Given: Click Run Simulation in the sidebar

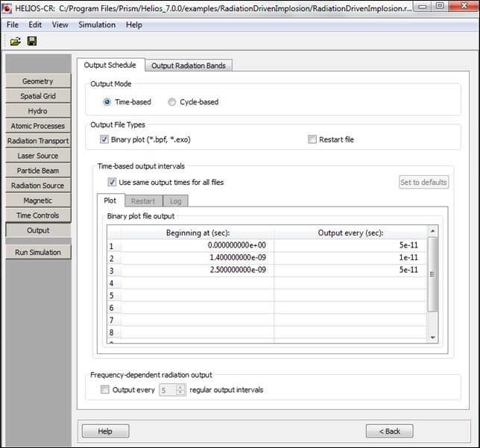Looking at the screenshot, I should tap(38, 253).
